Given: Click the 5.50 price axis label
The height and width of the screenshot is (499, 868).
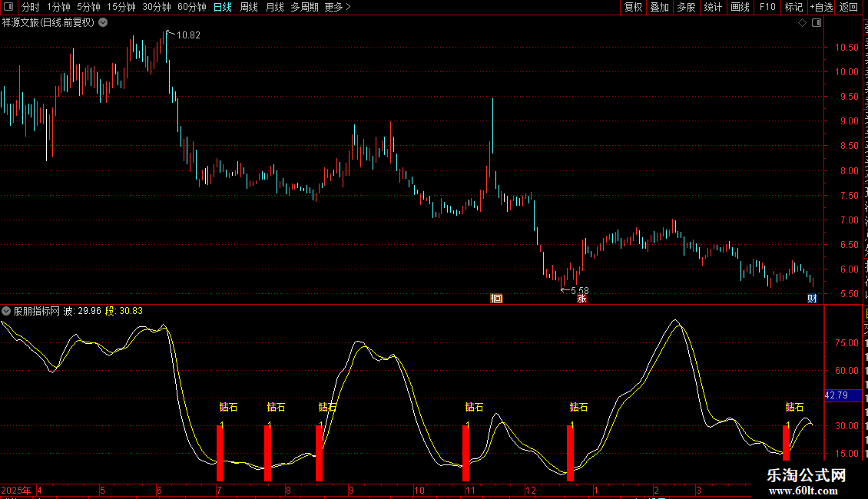Looking at the screenshot, I should click(849, 294).
